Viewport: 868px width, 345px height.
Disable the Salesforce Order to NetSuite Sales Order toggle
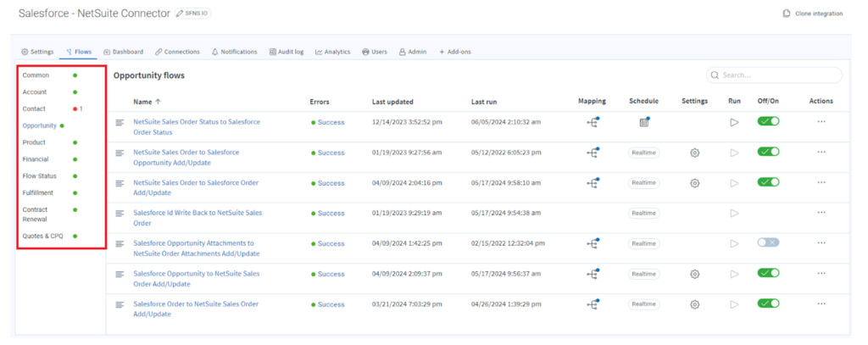(x=768, y=303)
